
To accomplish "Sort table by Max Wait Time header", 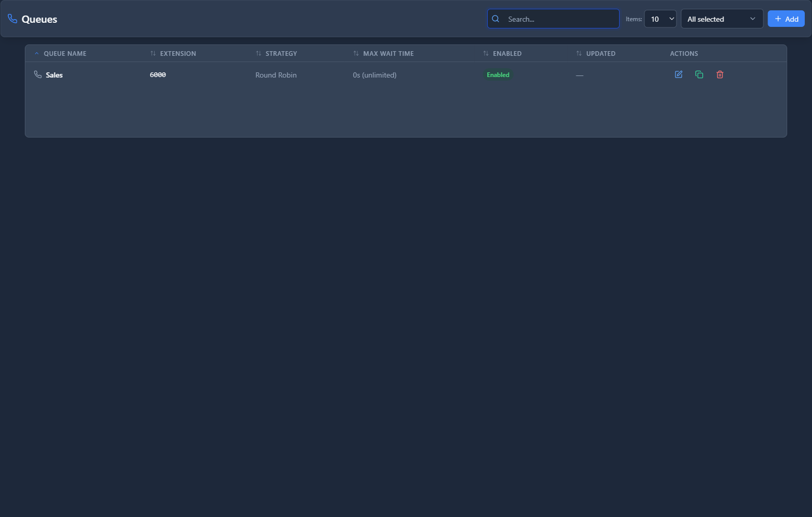I will (x=388, y=53).
